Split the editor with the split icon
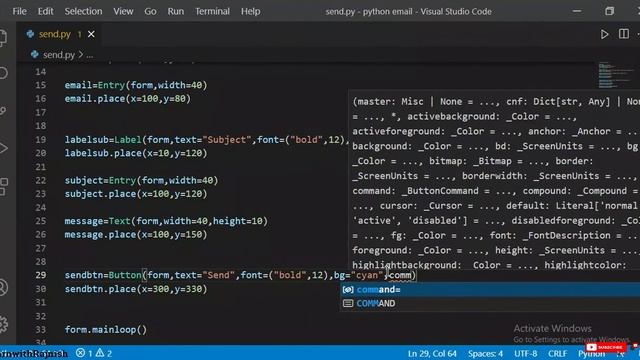Screen dimensions: 640x360 click(624, 34)
